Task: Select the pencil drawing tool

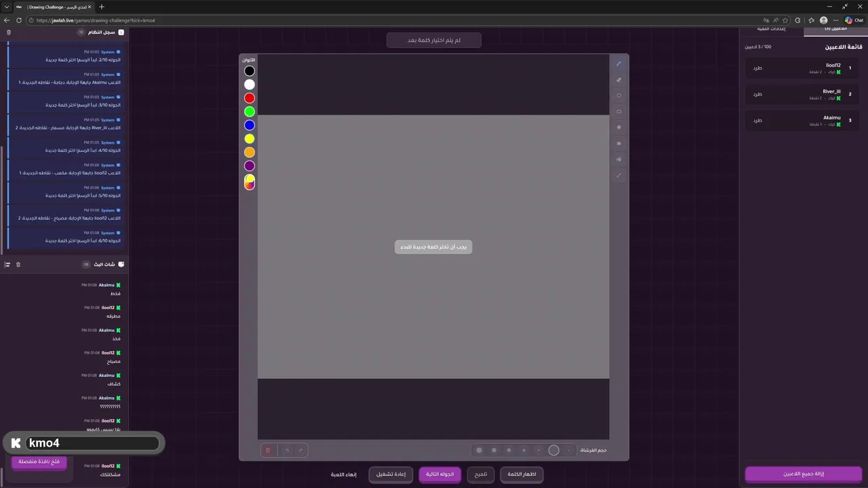Action: pos(618,64)
